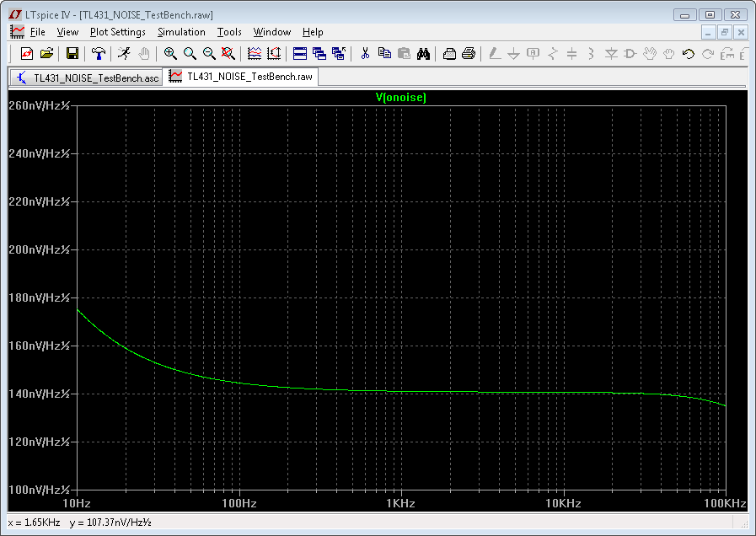Viewport: 756px width, 536px height.
Task: Open the Simulation menu
Action: pyautogui.click(x=181, y=32)
